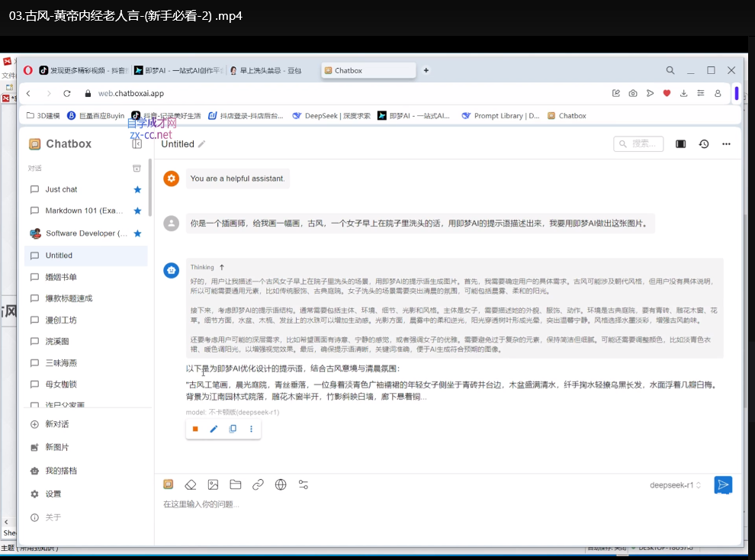Toggle star on Just chat
This screenshot has width=755, height=560.
[137, 189]
